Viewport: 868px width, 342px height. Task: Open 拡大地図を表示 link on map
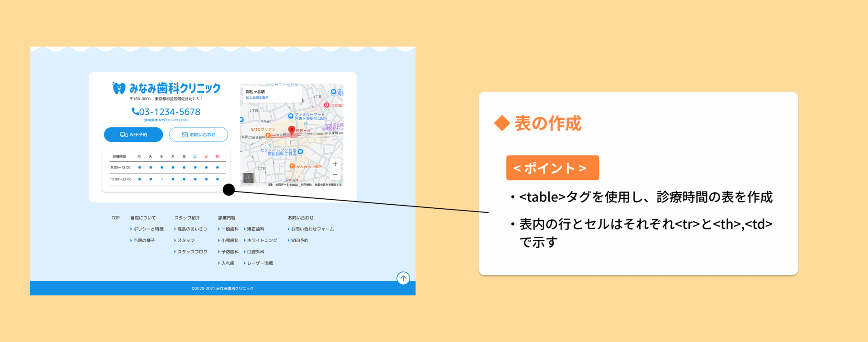click(x=257, y=98)
